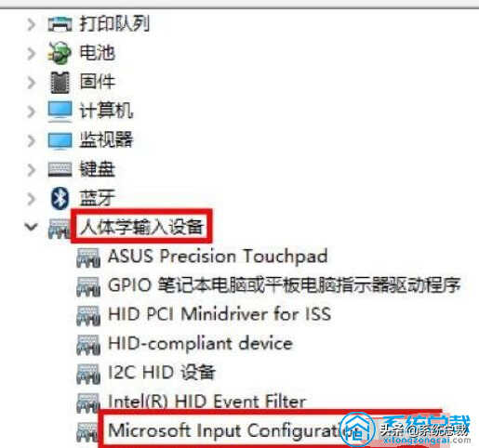
Task: Select ASUS Precision Touchpad device
Action: pos(218,257)
